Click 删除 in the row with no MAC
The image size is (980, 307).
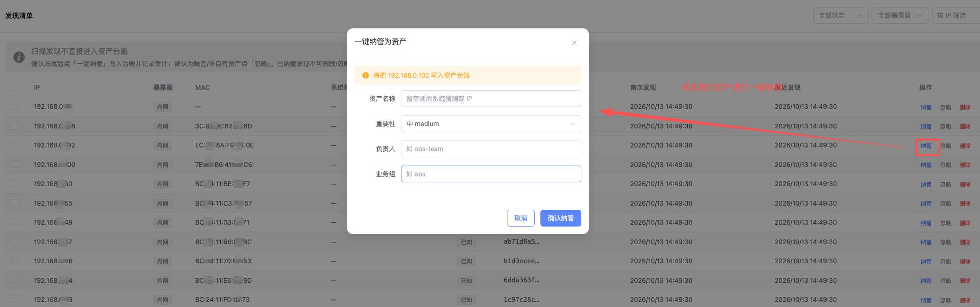965,107
